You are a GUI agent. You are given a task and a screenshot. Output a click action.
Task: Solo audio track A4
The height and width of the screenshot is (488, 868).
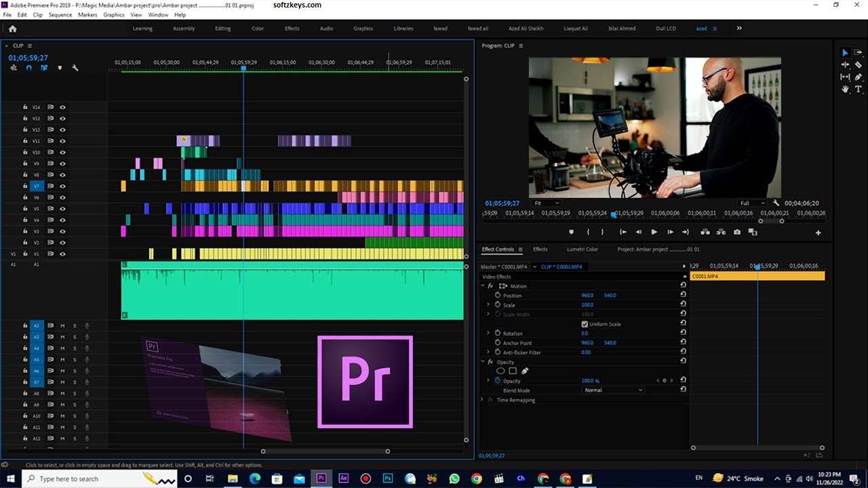point(75,348)
